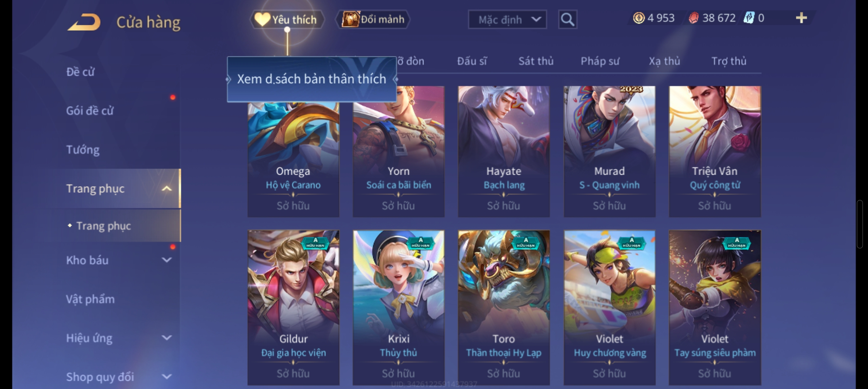Open Gói đề cử menu item
The image size is (868, 389).
click(89, 111)
